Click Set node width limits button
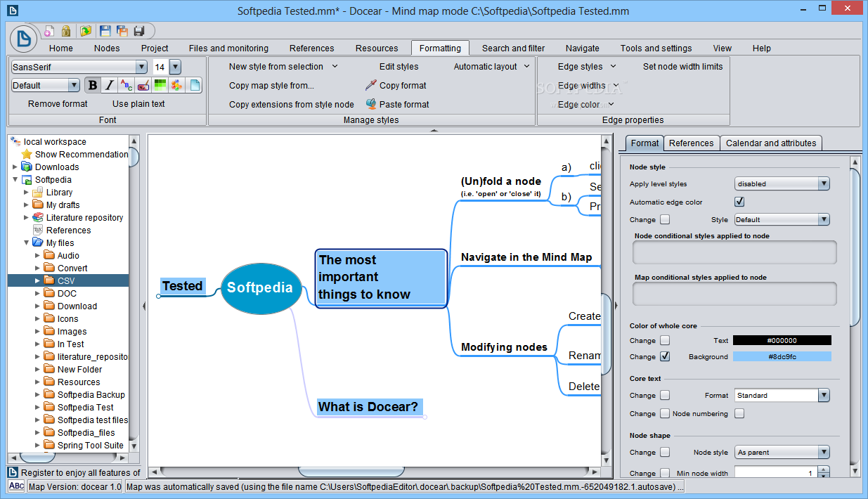The width and height of the screenshot is (868, 499). [x=683, y=66]
